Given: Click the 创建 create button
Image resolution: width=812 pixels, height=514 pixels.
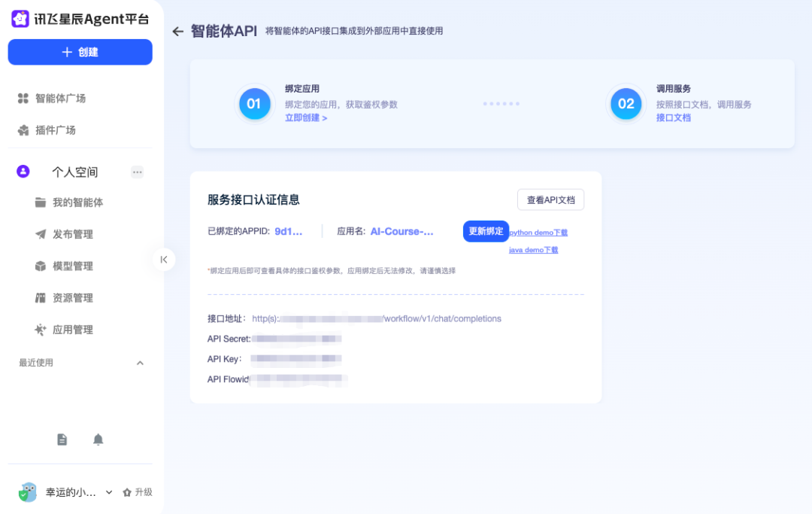Looking at the screenshot, I should click(x=80, y=52).
